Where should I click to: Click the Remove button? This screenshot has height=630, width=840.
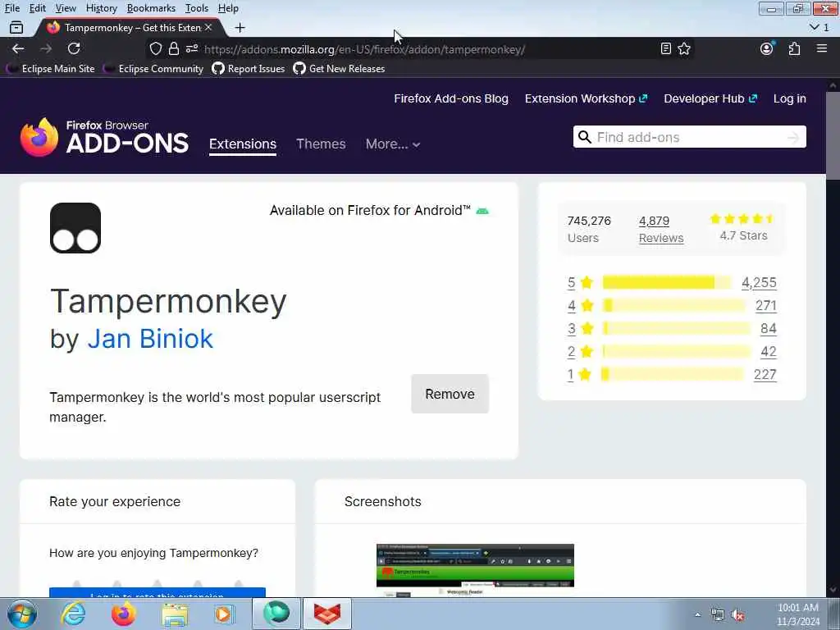[x=450, y=394]
